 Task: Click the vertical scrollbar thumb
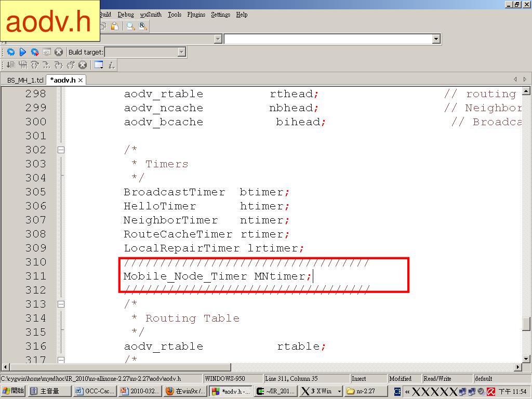click(526, 324)
